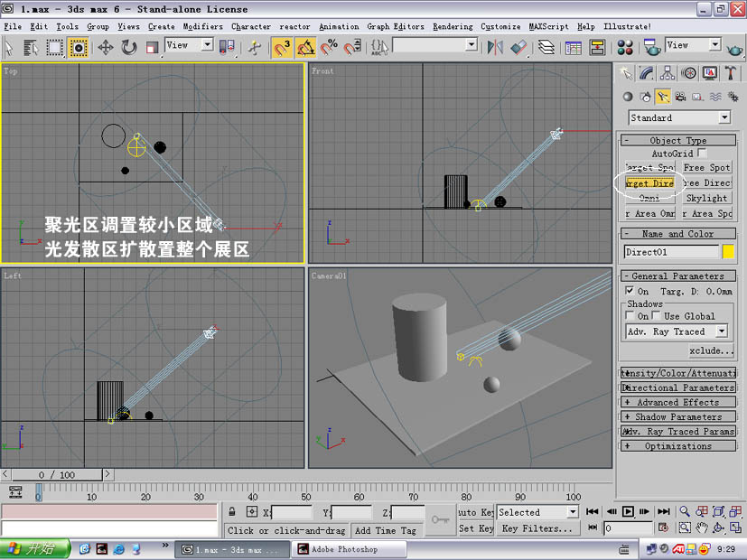The height and width of the screenshot is (560, 747).
Task: Click the Pan viewport hand icon
Action: 701,527
